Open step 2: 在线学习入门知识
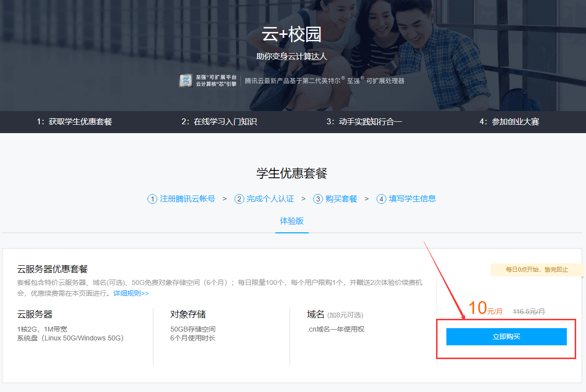Viewport: 586px width, 392px height. pos(219,122)
